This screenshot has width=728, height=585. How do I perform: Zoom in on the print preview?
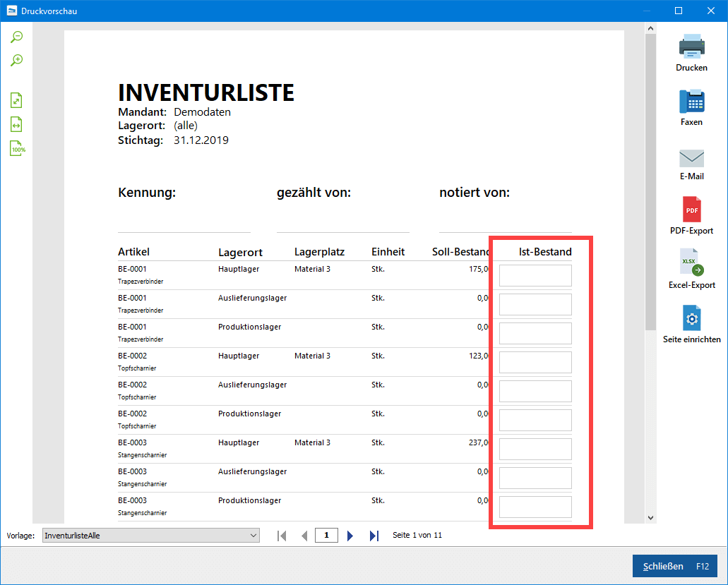point(17,60)
